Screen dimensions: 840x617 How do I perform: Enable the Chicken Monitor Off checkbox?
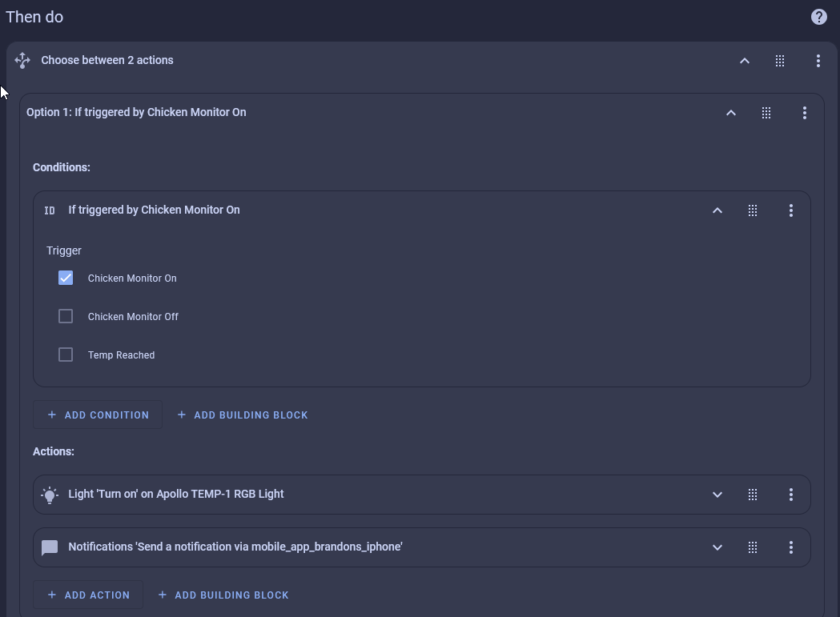[66, 316]
